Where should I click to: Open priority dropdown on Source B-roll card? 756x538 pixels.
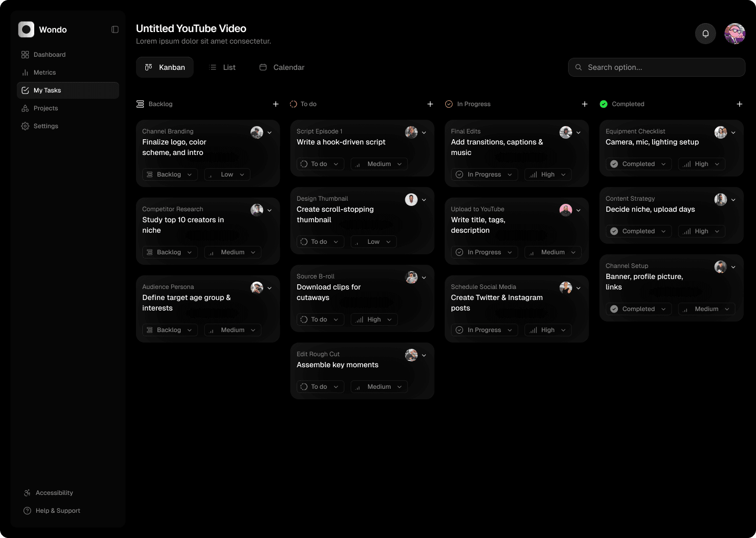pyautogui.click(x=374, y=319)
